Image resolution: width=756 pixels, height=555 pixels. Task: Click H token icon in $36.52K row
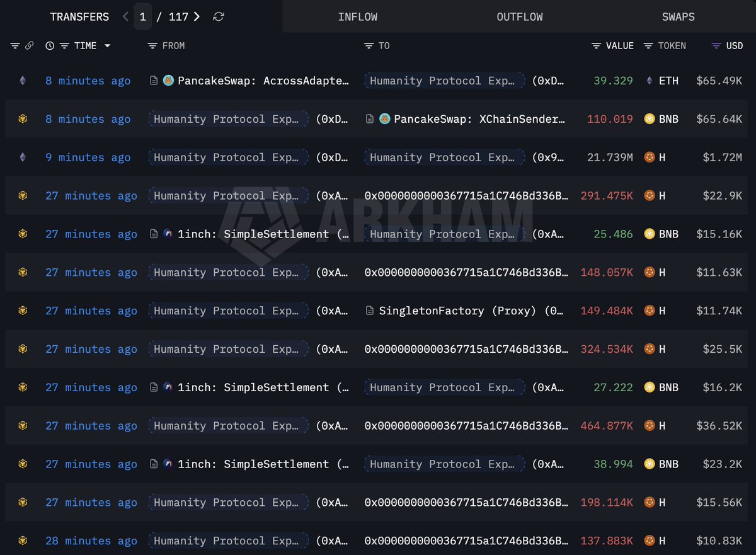tap(650, 426)
